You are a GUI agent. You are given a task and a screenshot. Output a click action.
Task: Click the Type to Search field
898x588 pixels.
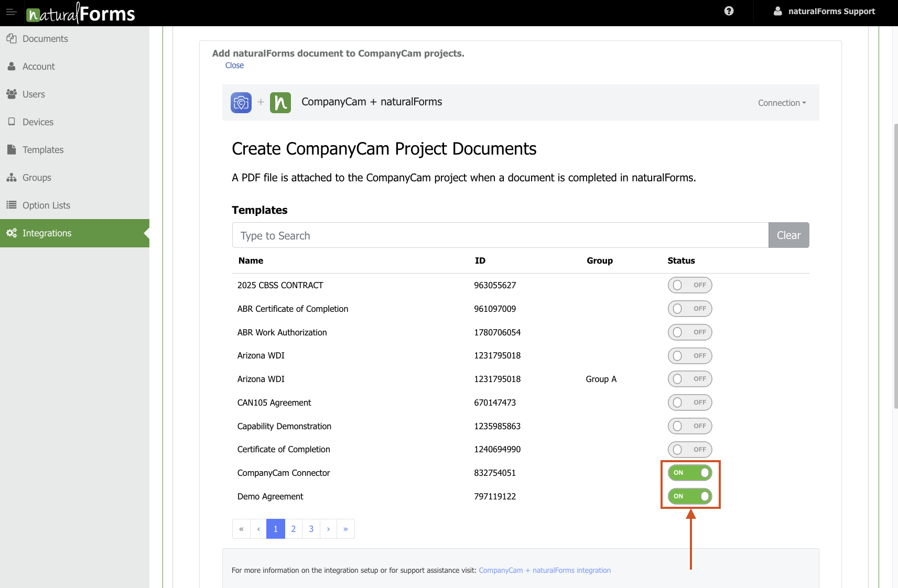click(x=500, y=235)
